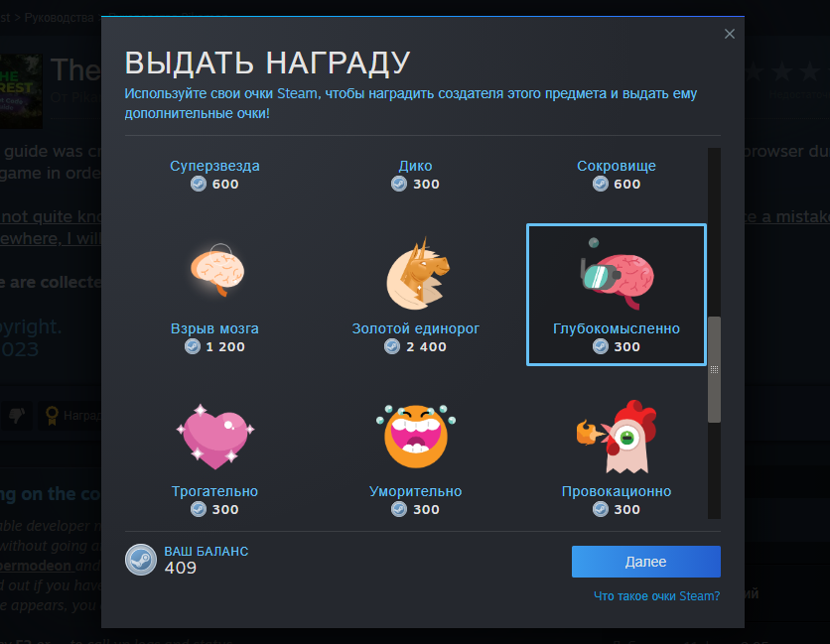Image resolution: width=830 pixels, height=644 pixels.
Task: Select the Суперзвезда award label
Action: (x=214, y=166)
